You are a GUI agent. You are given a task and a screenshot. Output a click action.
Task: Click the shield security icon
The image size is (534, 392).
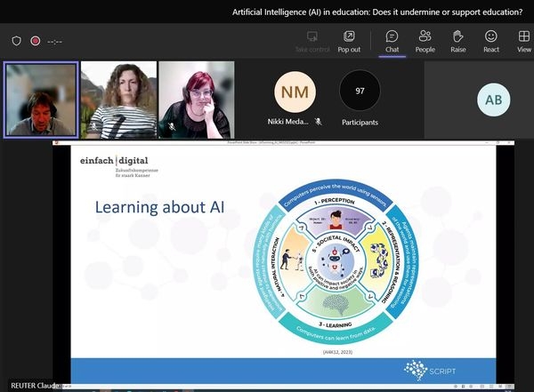coord(16,41)
